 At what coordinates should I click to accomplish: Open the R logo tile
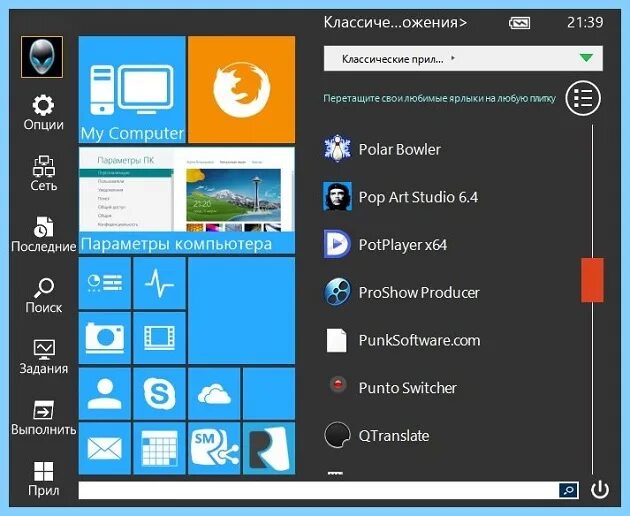click(x=269, y=448)
